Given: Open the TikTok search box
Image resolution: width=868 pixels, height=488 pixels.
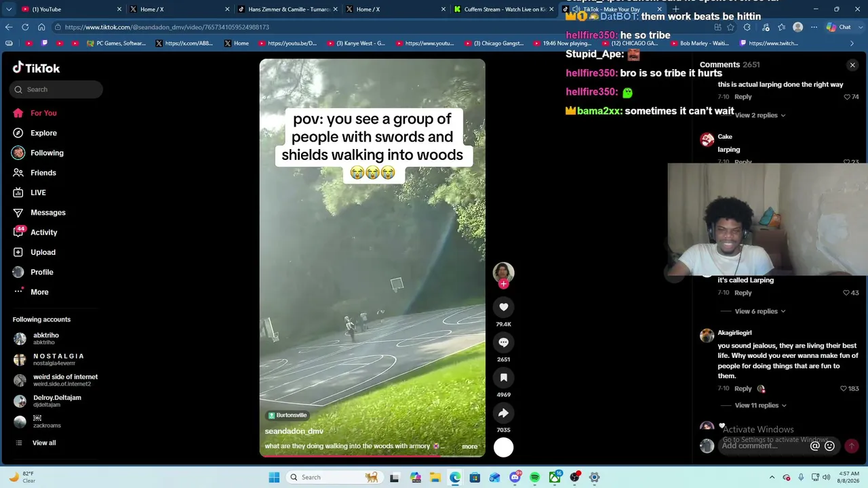Looking at the screenshot, I should pyautogui.click(x=56, y=89).
